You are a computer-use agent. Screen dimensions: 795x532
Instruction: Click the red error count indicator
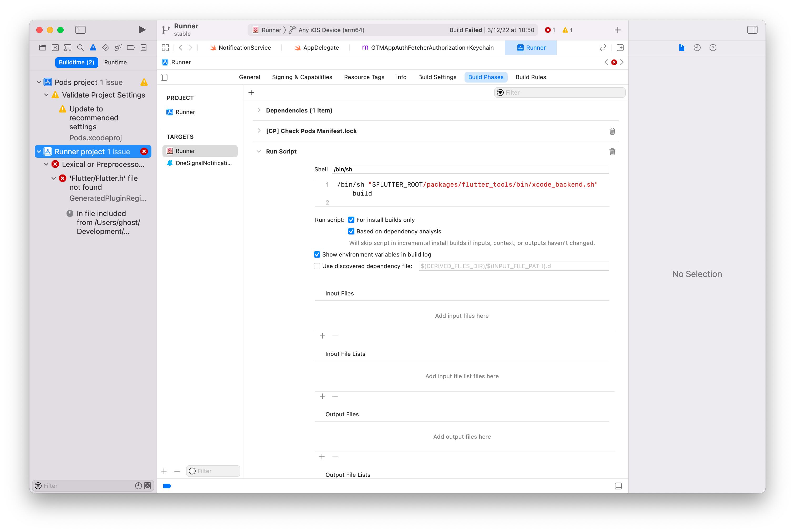[x=550, y=30]
